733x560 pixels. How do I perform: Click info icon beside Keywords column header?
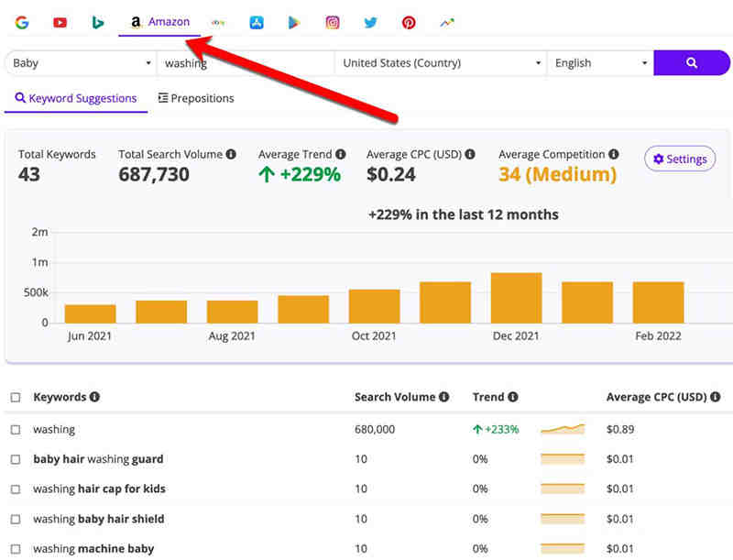pos(94,396)
